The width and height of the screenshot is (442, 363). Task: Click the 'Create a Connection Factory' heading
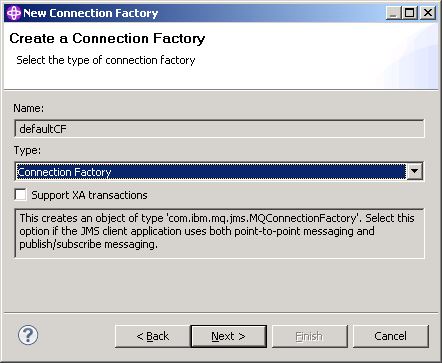[x=107, y=38]
